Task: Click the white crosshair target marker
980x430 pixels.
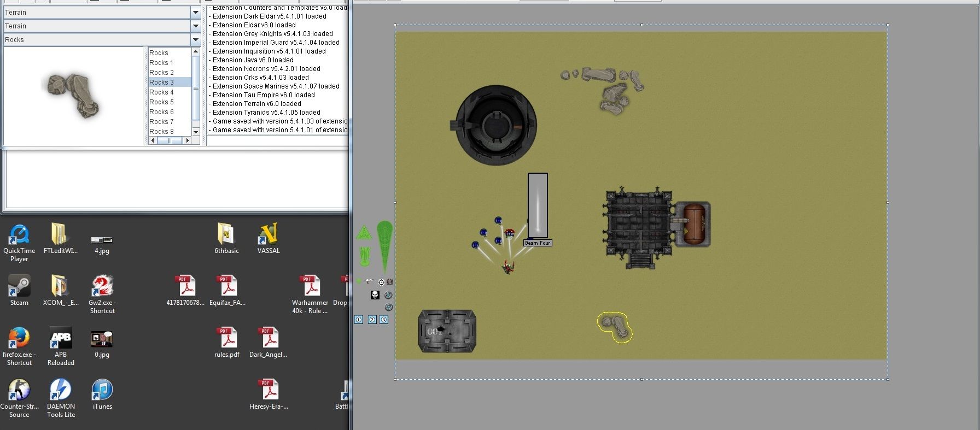Action: point(381,282)
